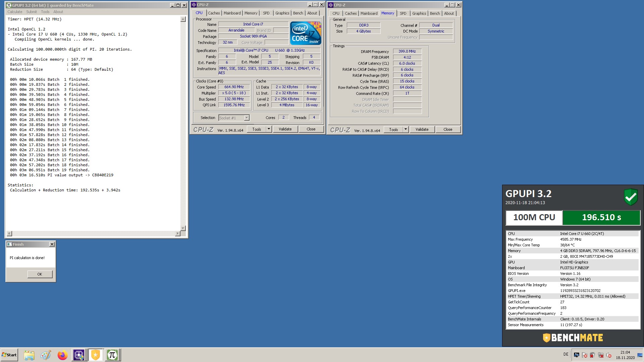Viewport: 644px width, 362px height.
Task: Click OK in the Finish dialog
Action: (40, 274)
